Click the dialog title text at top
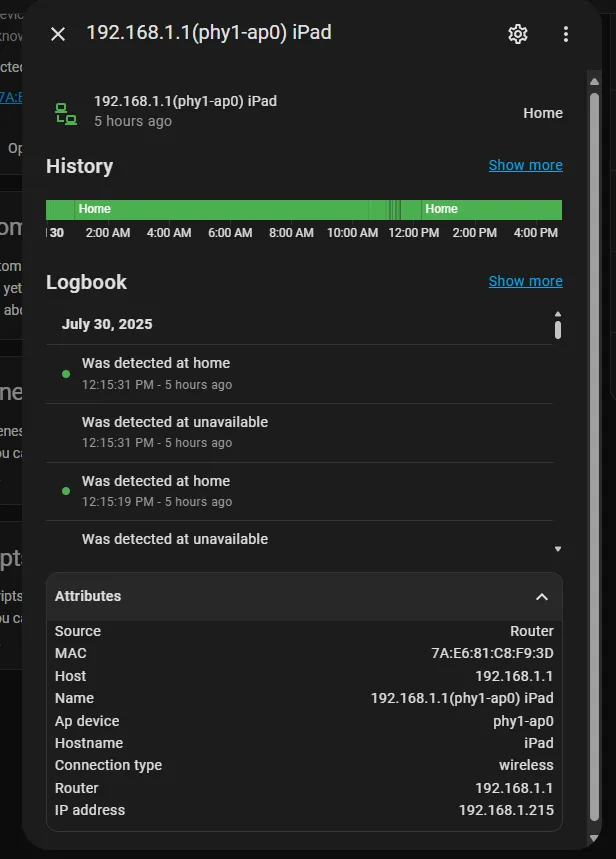616x859 pixels. (209, 33)
